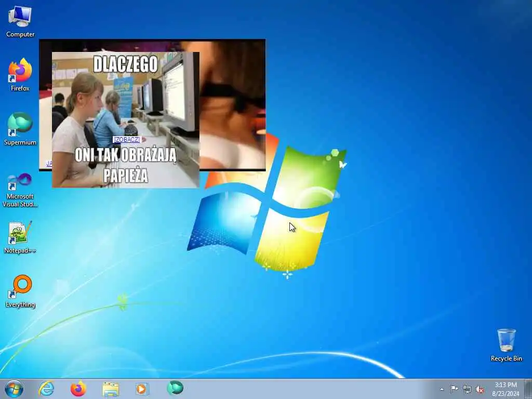The image size is (532, 399).
Task: Open the Computer desktop icon
Action: pyautogui.click(x=20, y=21)
